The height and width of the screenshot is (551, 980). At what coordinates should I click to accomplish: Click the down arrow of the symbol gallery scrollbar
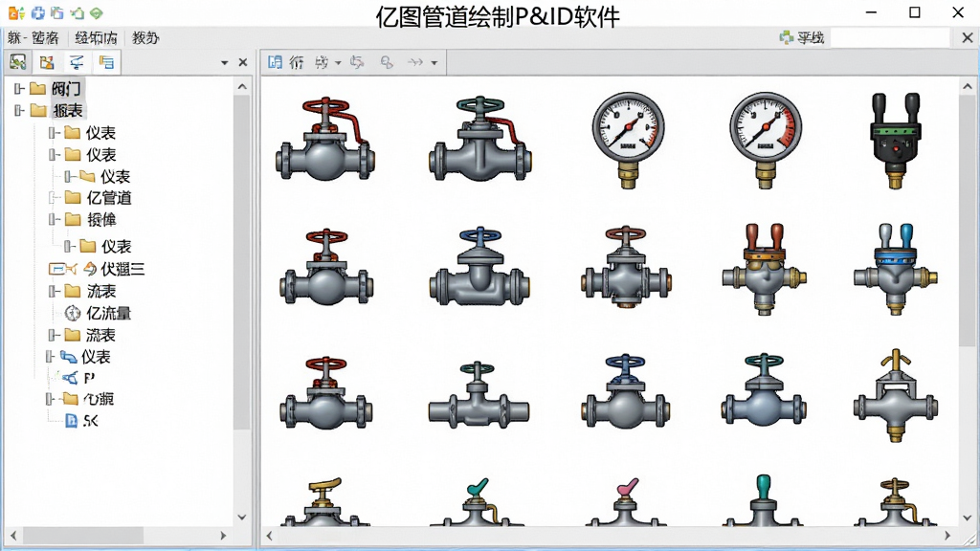[x=968, y=518]
